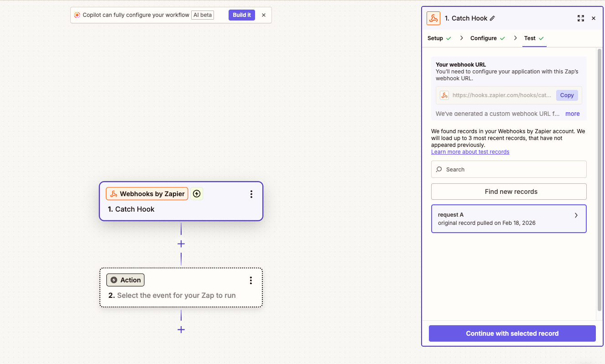Click the pencil icon to rename Catch Hook

pyautogui.click(x=492, y=18)
